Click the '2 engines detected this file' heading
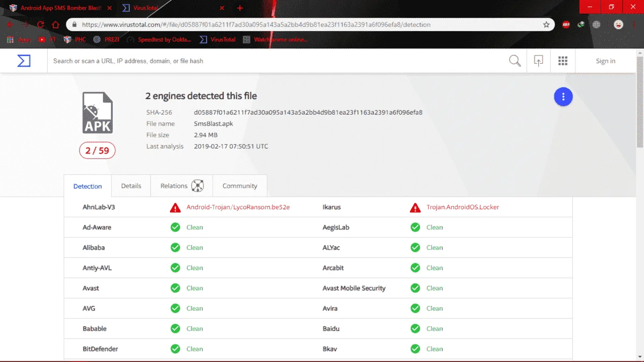 tap(201, 96)
